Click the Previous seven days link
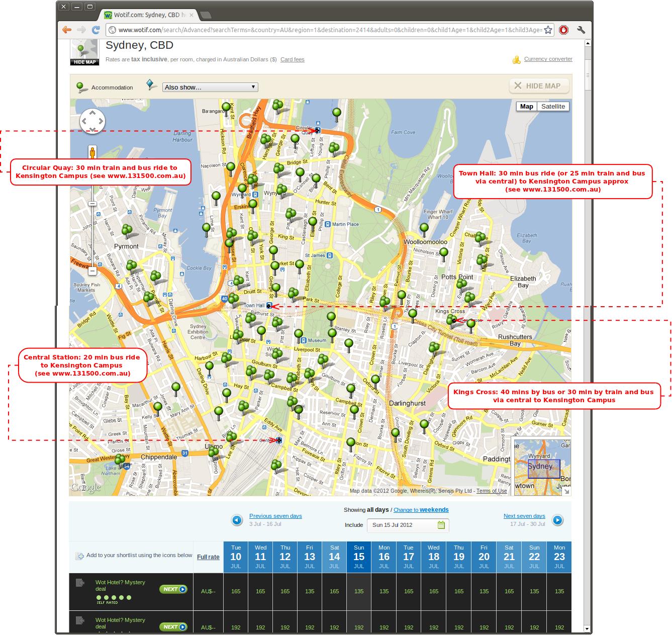This screenshot has height=635, width=672. click(275, 516)
